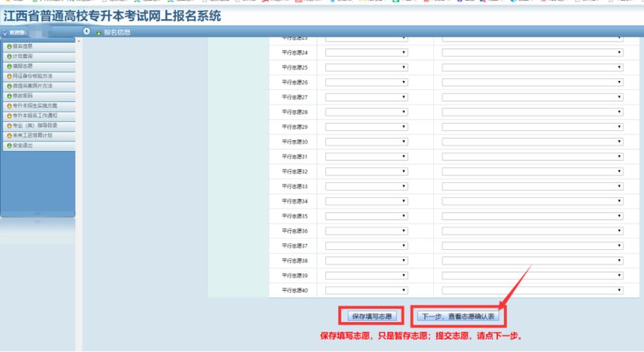This screenshot has width=644, height=352.
Task: Click 下一步，查看志愿确认表 button
Action: tap(458, 317)
